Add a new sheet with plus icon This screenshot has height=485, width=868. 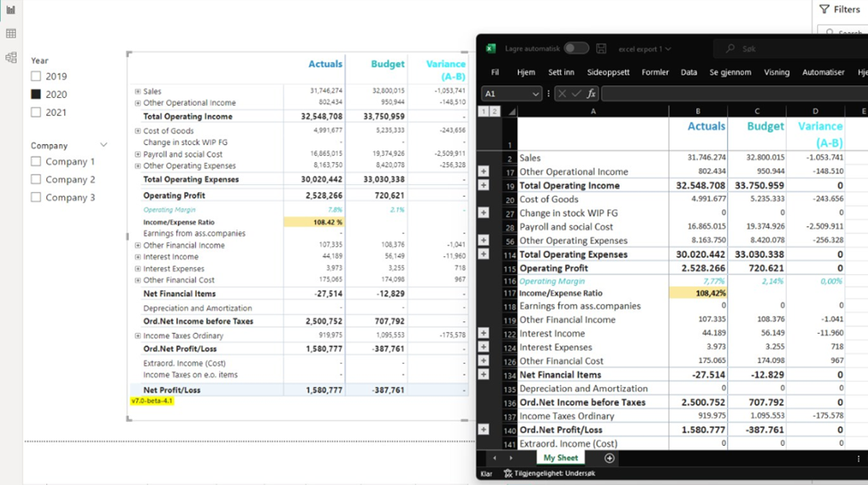pyautogui.click(x=609, y=458)
